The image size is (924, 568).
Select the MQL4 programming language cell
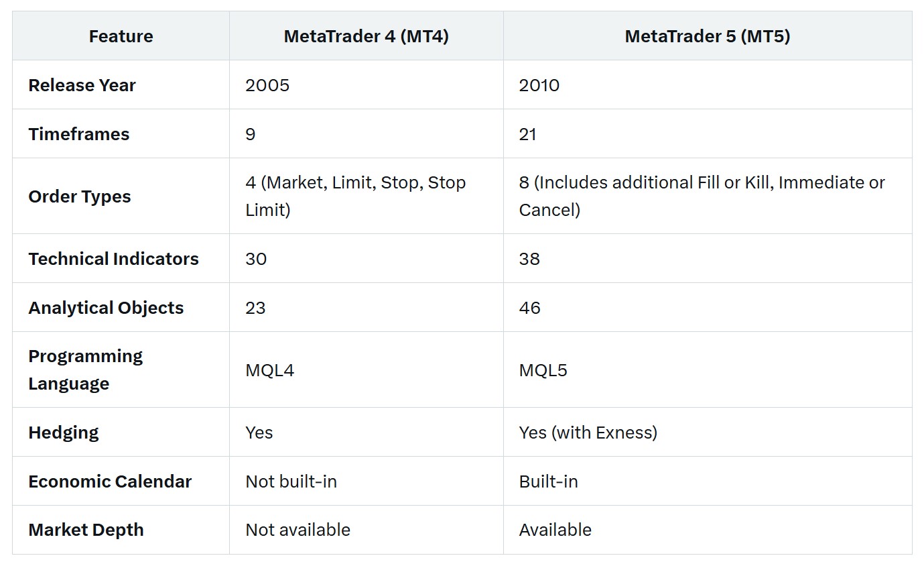(270, 370)
